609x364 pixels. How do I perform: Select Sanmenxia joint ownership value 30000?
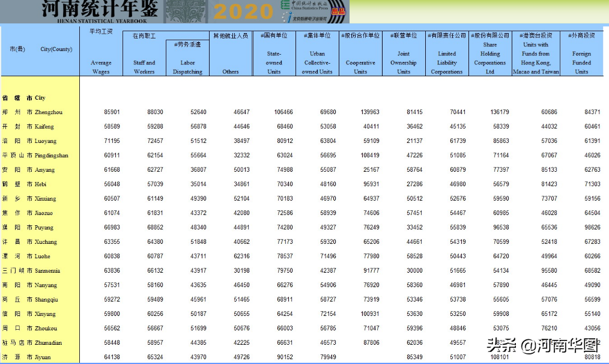pos(414,270)
